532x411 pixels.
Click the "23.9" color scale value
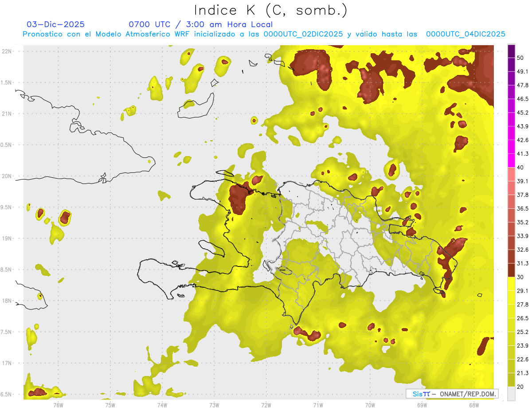[x=523, y=346]
